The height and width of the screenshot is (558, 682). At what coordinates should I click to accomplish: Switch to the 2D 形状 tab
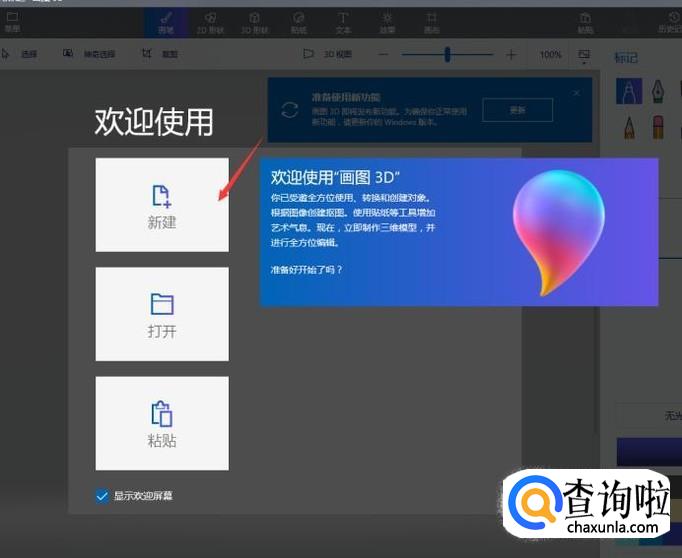[x=210, y=23]
